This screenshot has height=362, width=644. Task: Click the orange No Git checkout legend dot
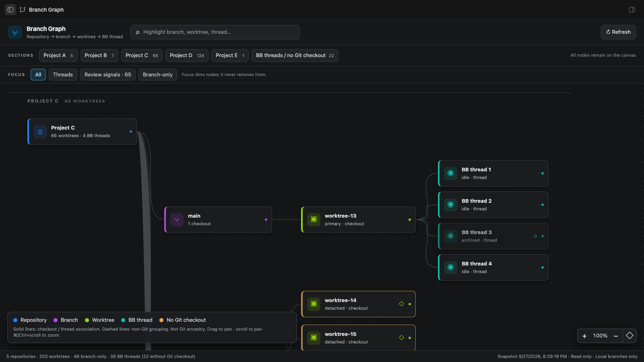point(161,320)
